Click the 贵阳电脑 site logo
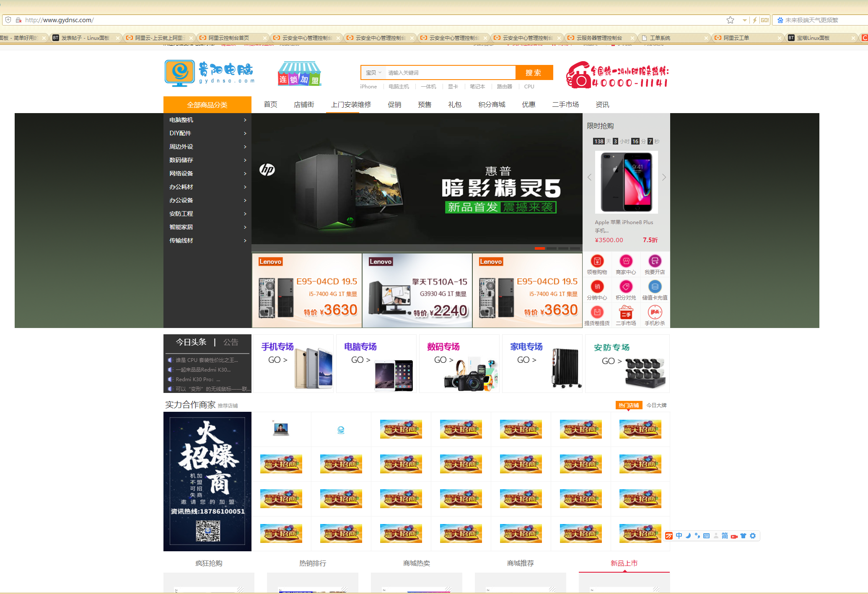Image resolution: width=868 pixels, height=594 pixels. pyautogui.click(x=209, y=73)
